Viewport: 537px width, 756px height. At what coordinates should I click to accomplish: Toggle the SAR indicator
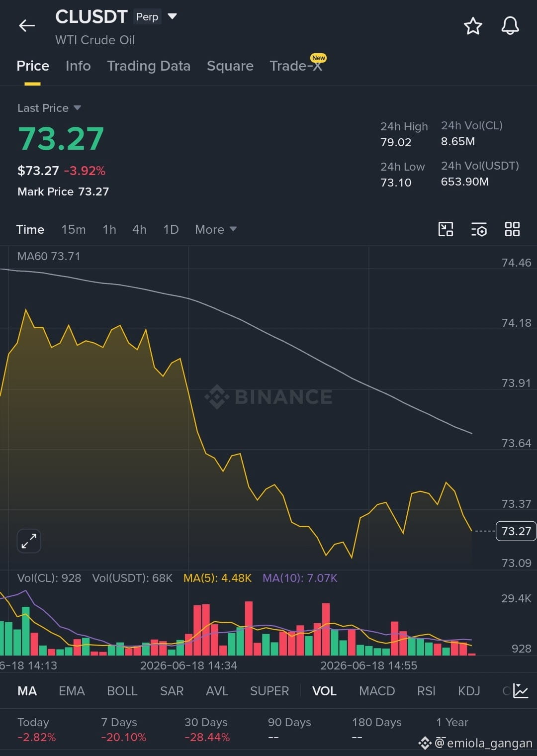coord(172,691)
